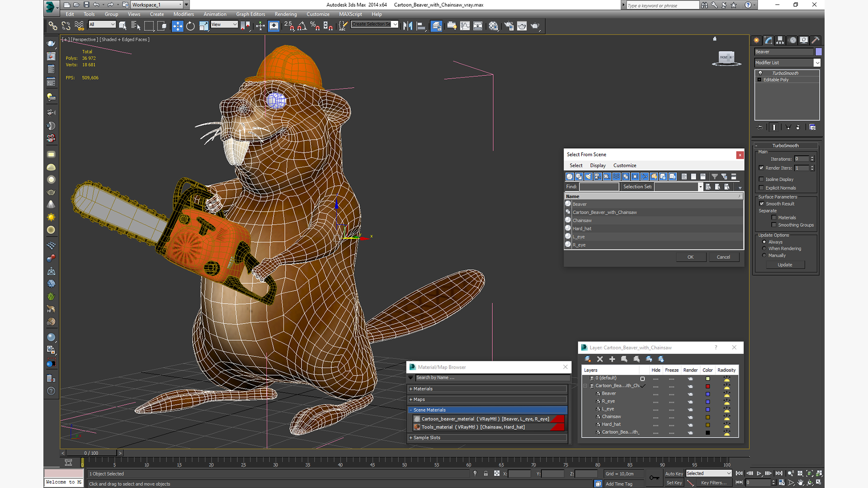Open Key Filters dialog button
This screenshot has width=868, height=488.
point(713,483)
